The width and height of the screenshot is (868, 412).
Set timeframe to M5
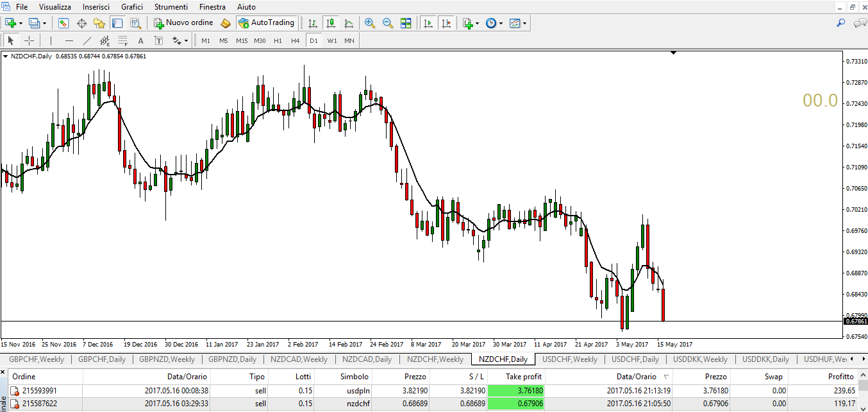pos(224,40)
